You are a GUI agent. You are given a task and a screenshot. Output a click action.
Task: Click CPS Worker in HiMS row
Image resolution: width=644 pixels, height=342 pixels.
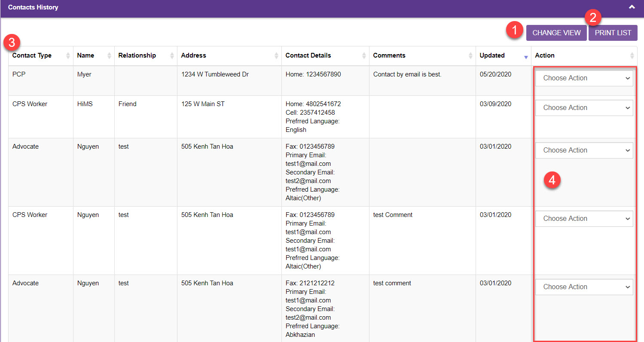point(30,104)
